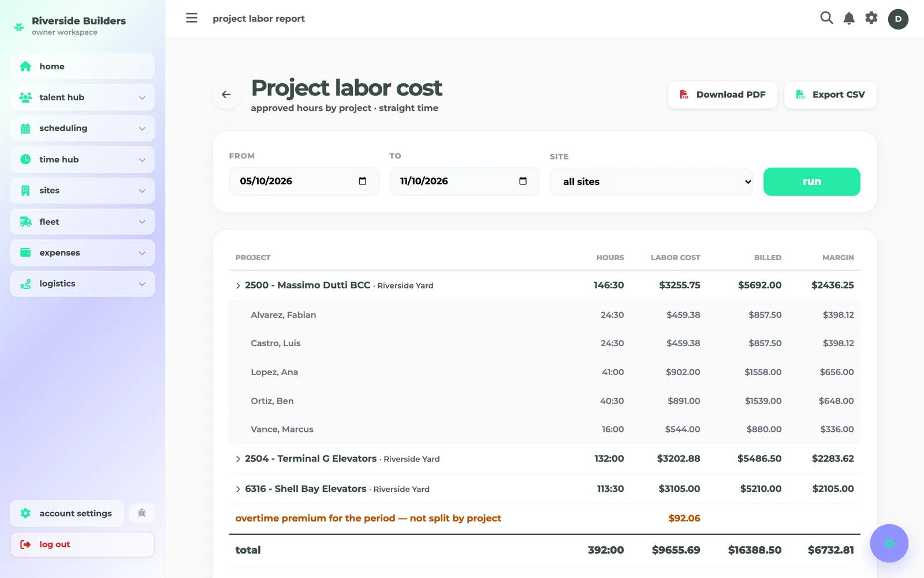Image resolution: width=924 pixels, height=578 pixels.
Task: Click the log out button
Action: coord(83,544)
